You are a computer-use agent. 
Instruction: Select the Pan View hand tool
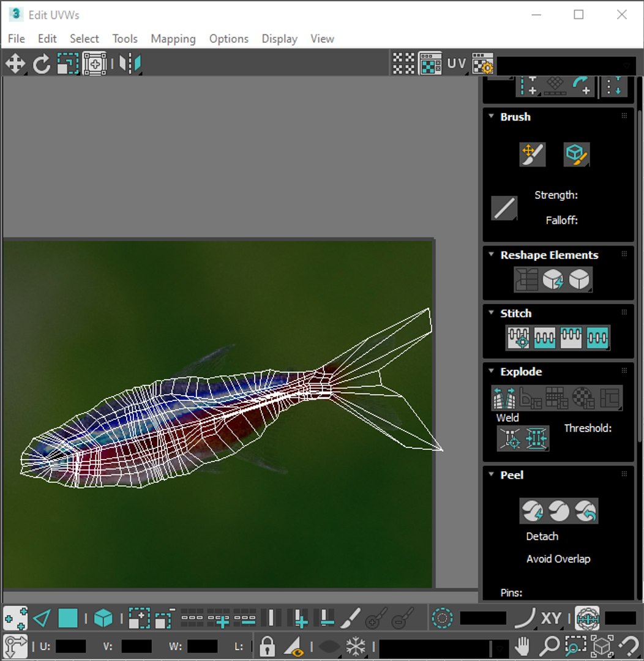522,646
